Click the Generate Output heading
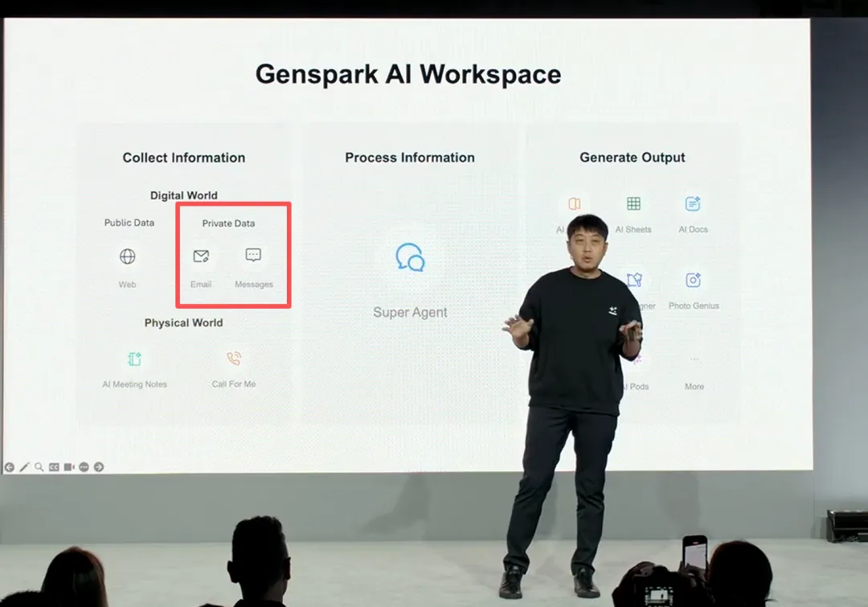Viewport: 868px width, 607px height. coord(633,158)
